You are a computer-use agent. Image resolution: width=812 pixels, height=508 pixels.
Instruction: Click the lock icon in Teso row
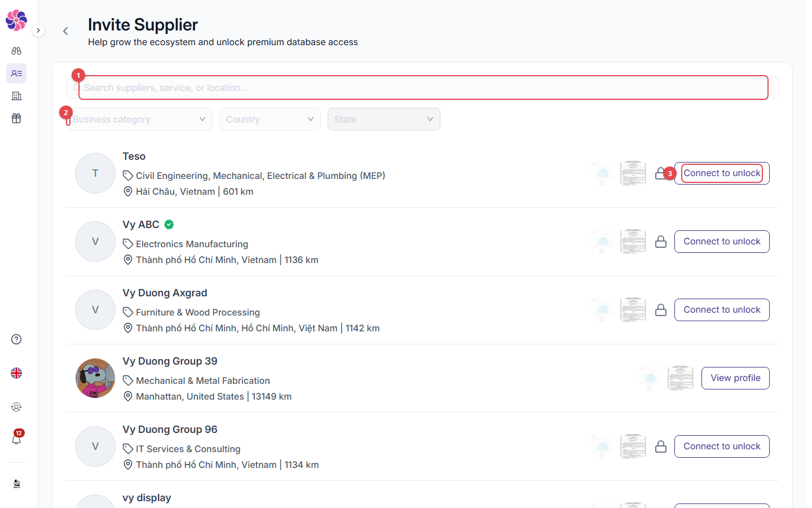pyautogui.click(x=660, y=173)
